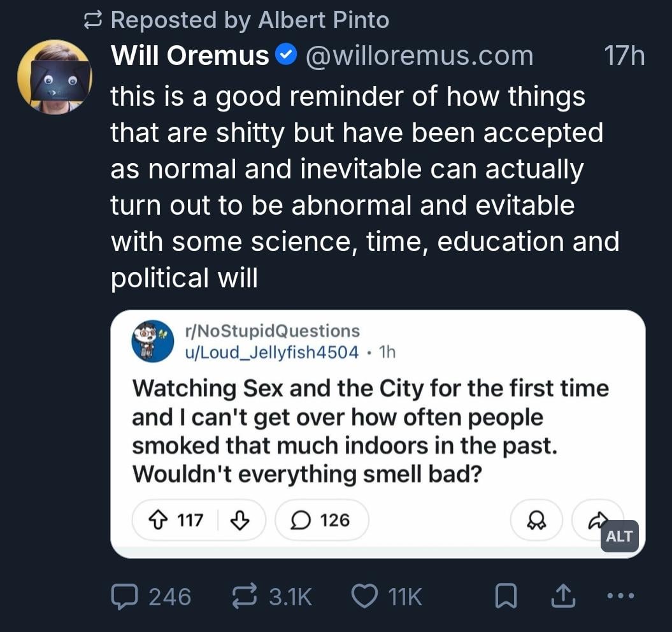
Task: Show the ALT text description
Action: click(x=619, y=536)
